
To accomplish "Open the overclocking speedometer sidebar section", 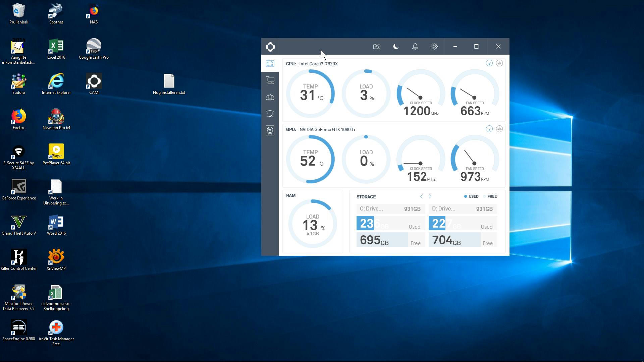I will [x=270, y=114].
